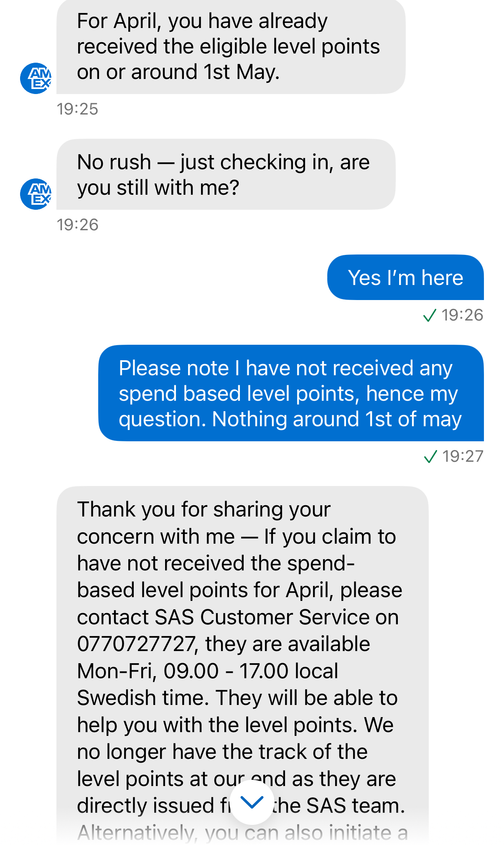
Task: Tap the 19:26 timestamp under "Yes I'm here"
Action: (x=462, y=315)
